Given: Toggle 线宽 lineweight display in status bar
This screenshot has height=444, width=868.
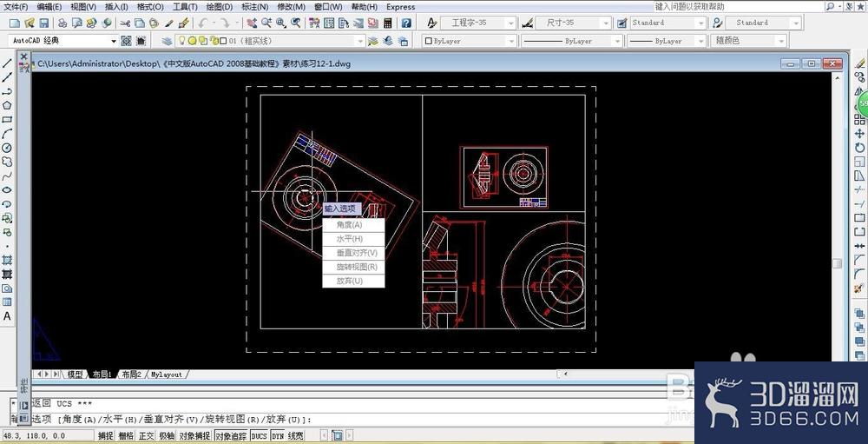Looking at the screenshot, I should click(296, 436).
